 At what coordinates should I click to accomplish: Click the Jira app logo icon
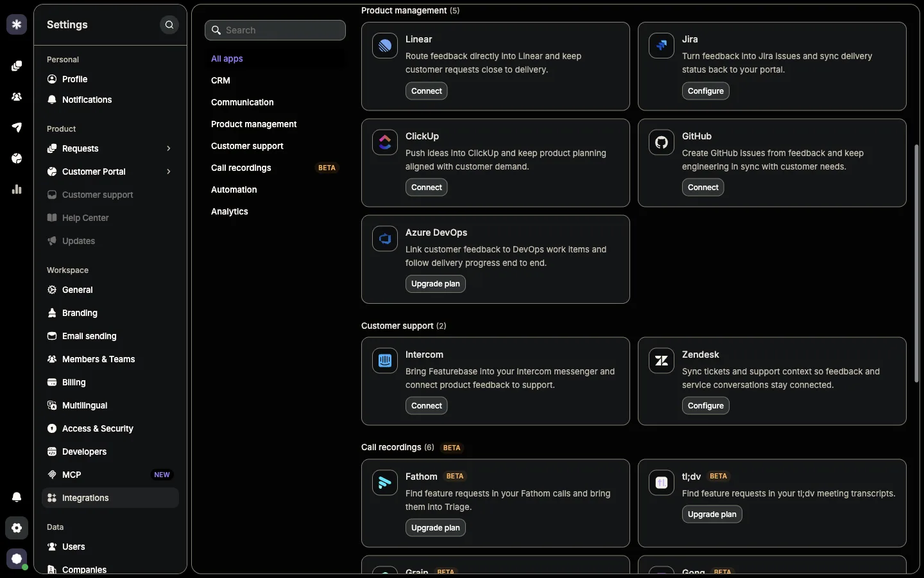[662, 46]
